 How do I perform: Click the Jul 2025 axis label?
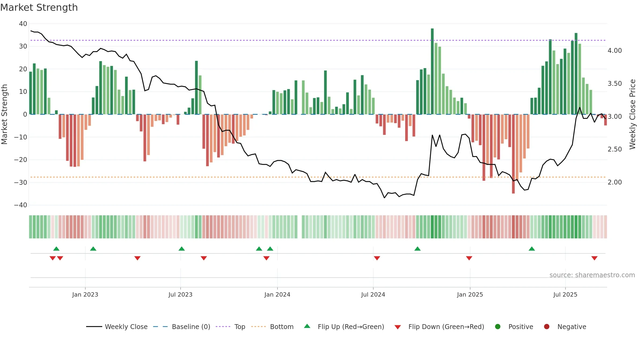point(565,295)
